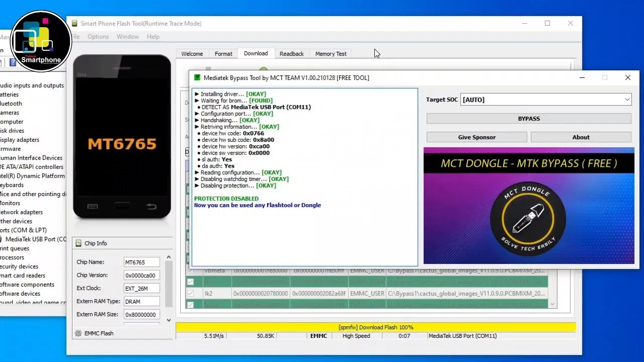Image resolution: width=644 pixels, height=362 pixels.
Task: Close the Mediatek Bypass Tool window
Action: click(627, 77)
